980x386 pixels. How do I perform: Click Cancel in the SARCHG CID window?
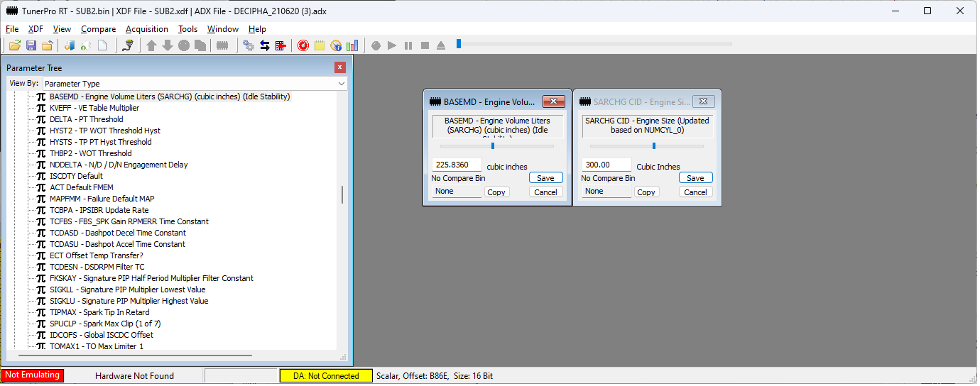[695, 192]
